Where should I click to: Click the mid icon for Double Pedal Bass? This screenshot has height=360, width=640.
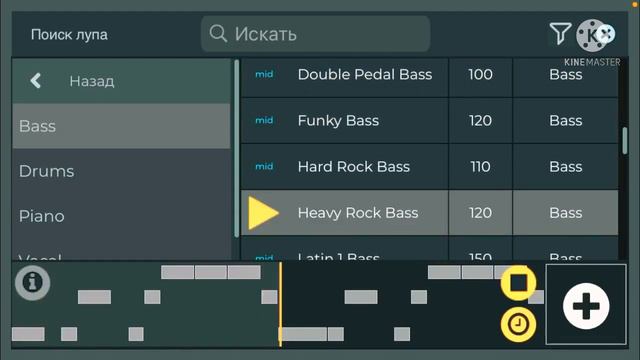(x=264, y=74)
